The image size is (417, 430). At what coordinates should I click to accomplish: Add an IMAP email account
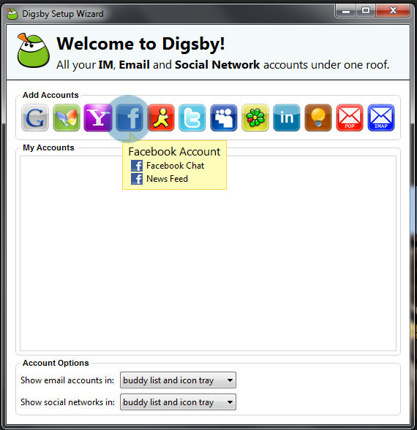[x=381, y=118]
